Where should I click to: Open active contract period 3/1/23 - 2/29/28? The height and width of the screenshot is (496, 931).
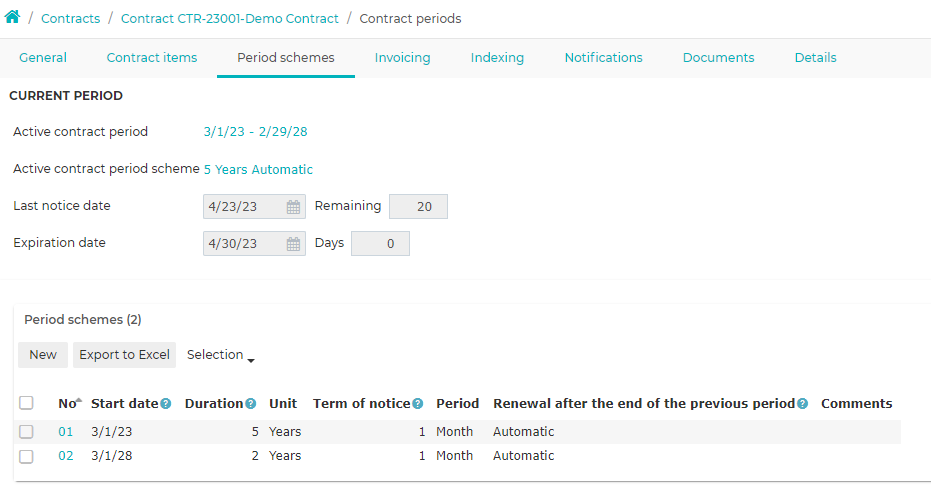(255, 132)
